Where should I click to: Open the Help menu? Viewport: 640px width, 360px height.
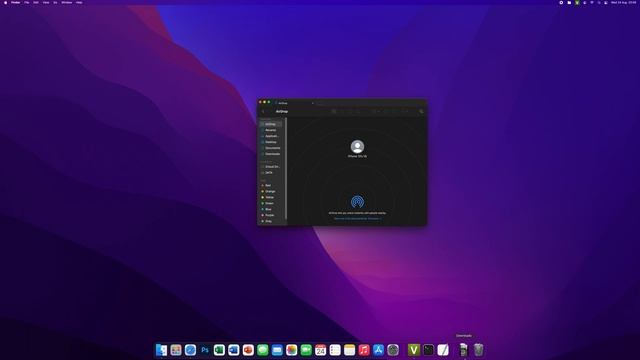[79, 2]
